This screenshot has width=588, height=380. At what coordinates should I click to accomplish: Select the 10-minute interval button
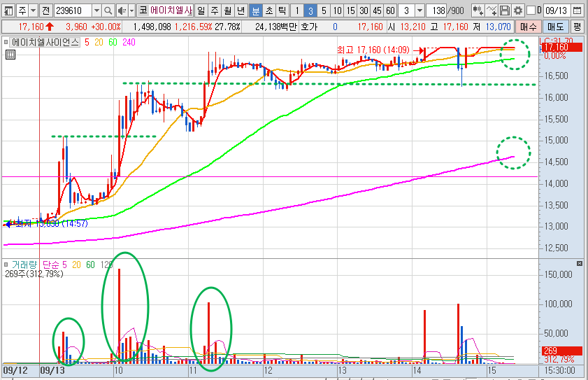[338, 10]
